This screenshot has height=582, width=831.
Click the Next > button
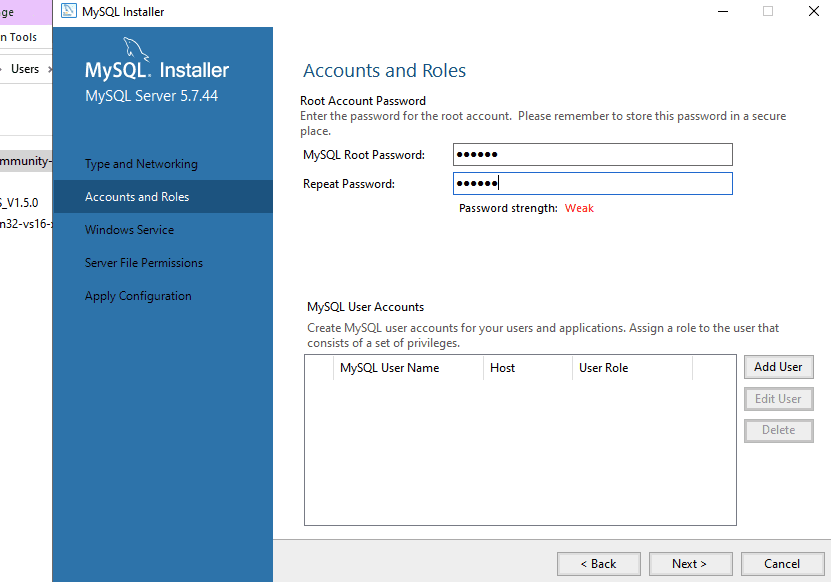point(689,564)
